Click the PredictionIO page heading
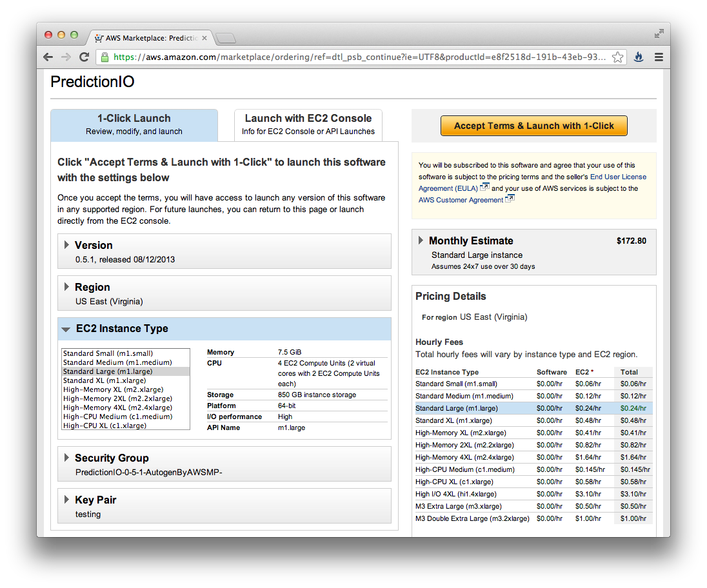 pos(92,81)
